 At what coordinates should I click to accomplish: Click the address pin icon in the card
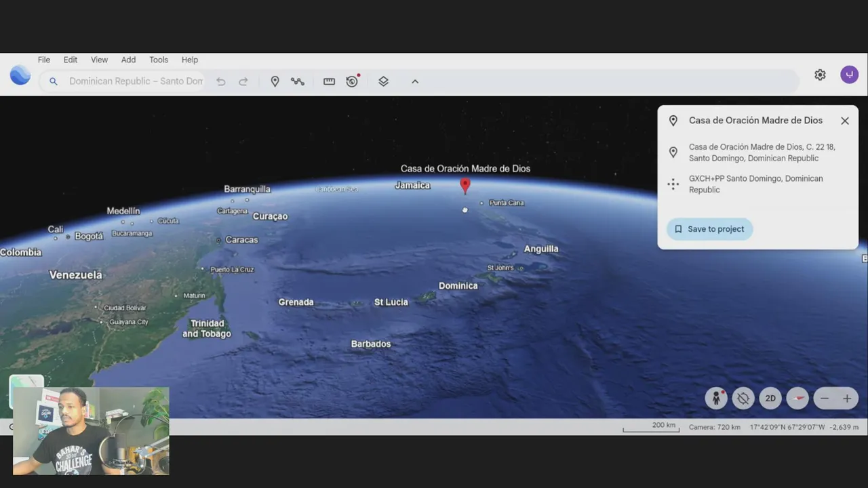click(673, 152)
